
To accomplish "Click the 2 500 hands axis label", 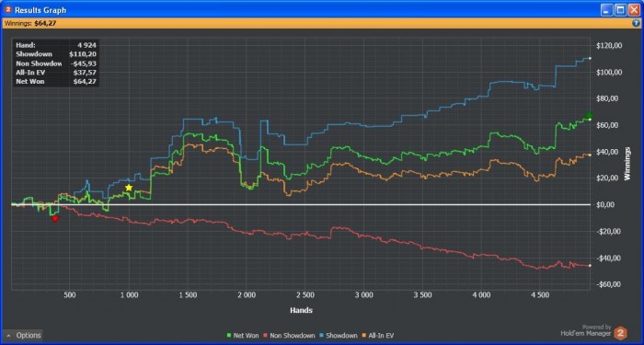I will [x=305, y=295].
